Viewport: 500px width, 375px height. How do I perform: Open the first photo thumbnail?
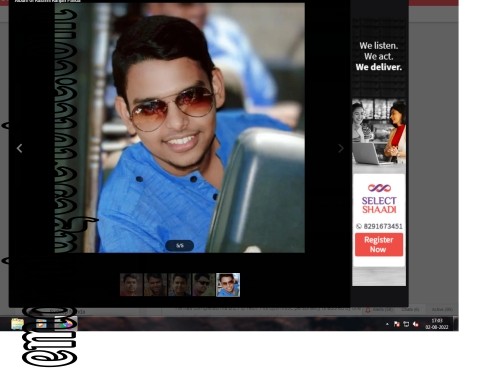click(x=131, y=285)
